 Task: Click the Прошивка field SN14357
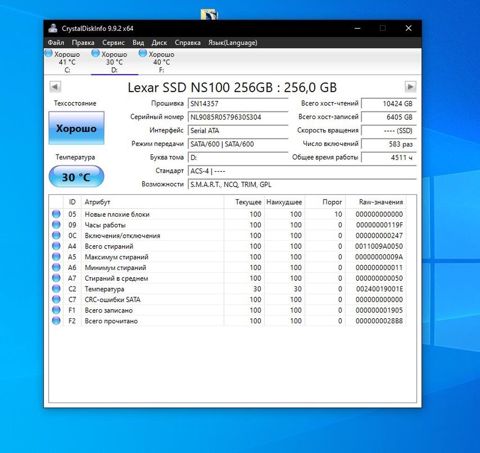click(238, 103)
